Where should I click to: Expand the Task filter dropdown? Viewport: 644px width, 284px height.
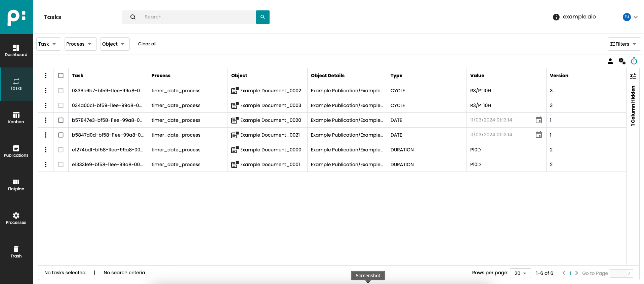48,44
